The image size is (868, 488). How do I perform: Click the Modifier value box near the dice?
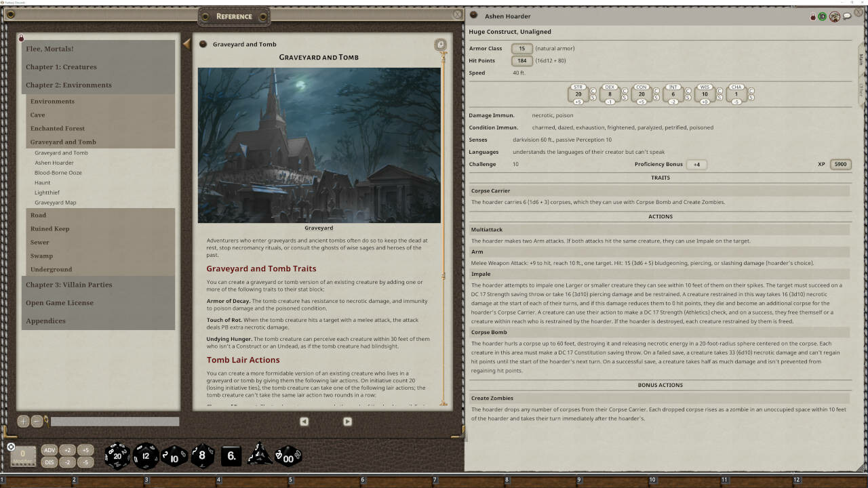[x=24, y=455]
